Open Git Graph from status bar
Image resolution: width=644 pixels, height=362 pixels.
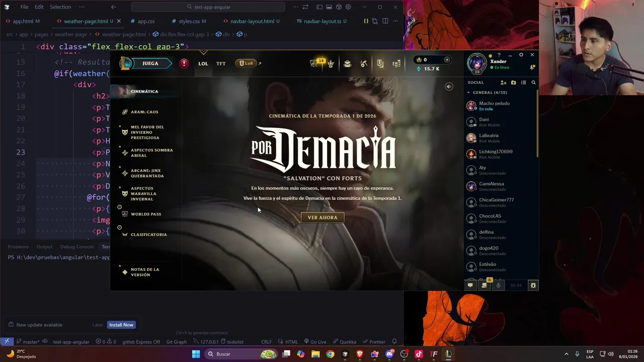177,342
